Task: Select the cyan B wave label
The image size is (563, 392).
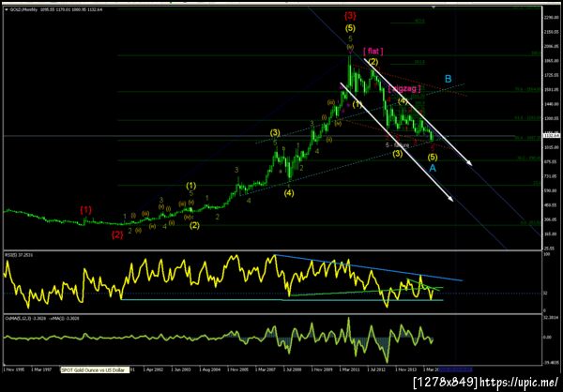Action: [x=448, y=79]
